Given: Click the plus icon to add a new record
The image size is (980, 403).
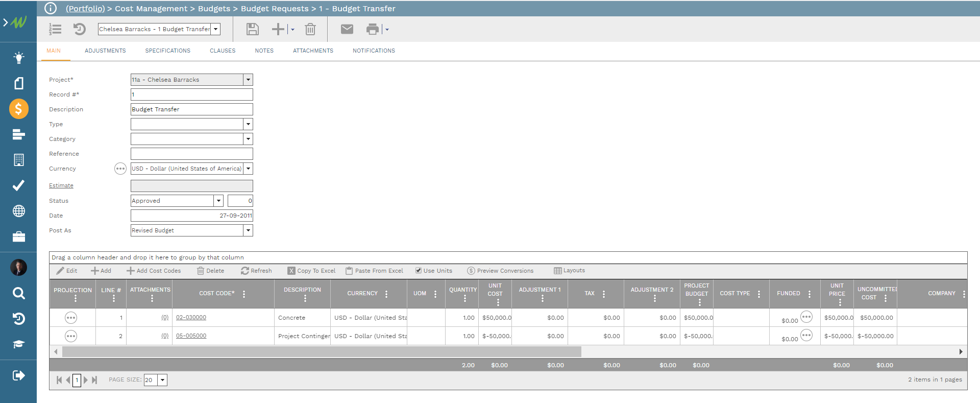Looking at the screenshot, I should (x=278, y=29).
